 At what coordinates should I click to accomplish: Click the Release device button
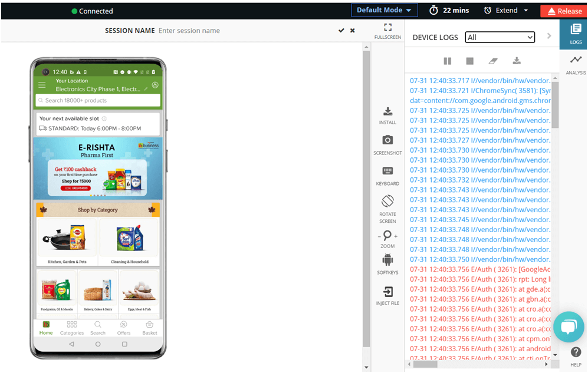point(564,11)
